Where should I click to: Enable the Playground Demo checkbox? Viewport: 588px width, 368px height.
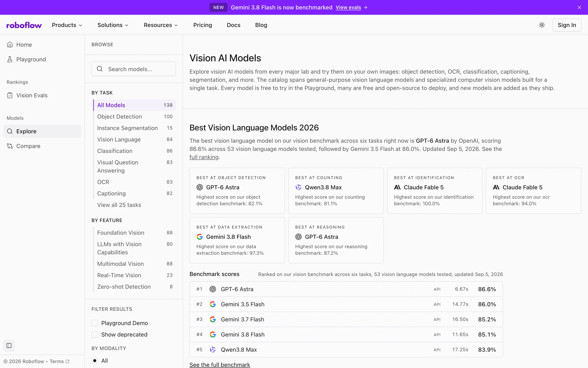coord(95,323)
